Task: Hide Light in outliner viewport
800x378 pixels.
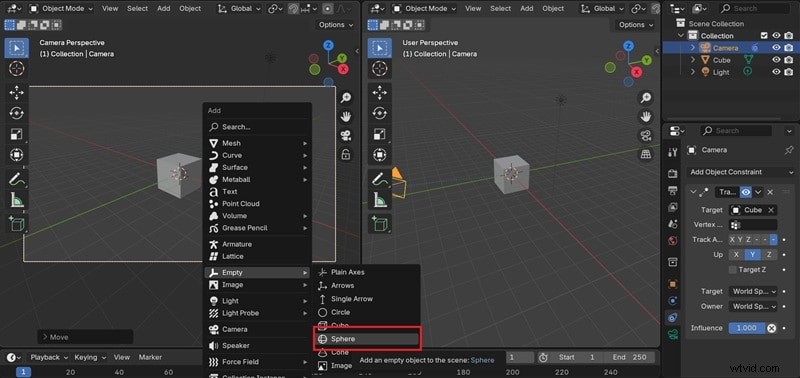Action: point(776,72)
